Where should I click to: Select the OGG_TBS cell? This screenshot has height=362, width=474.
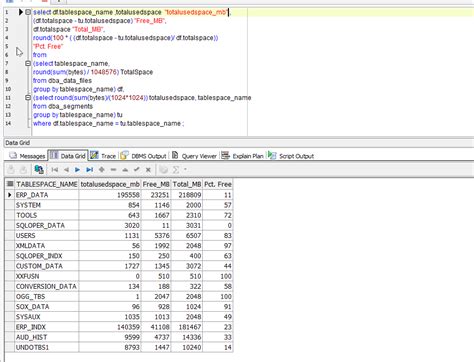click(47, 297)
